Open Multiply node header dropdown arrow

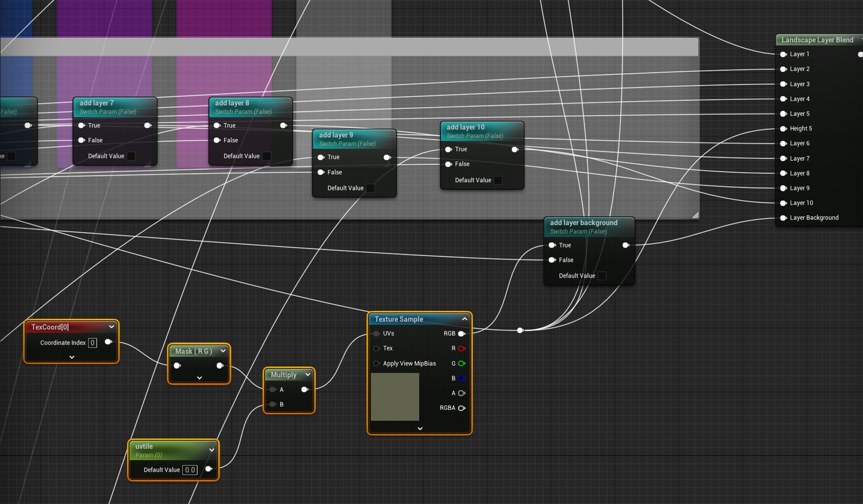coord(307,375)
